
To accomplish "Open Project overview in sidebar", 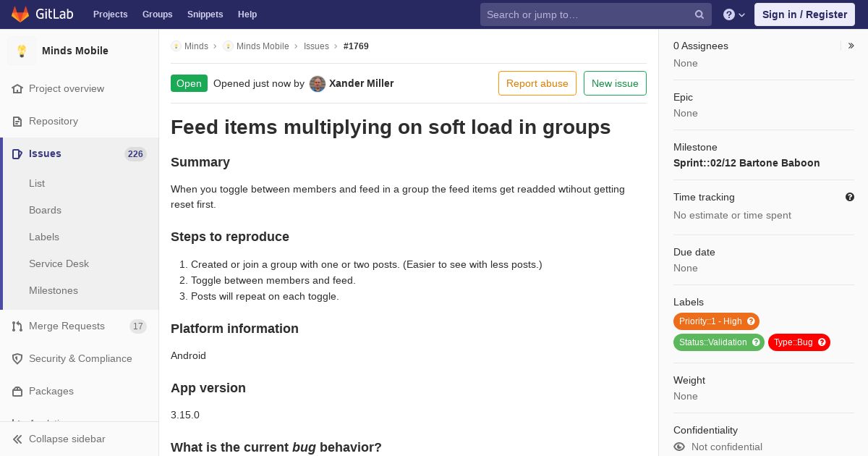I will tap(67, 88).
